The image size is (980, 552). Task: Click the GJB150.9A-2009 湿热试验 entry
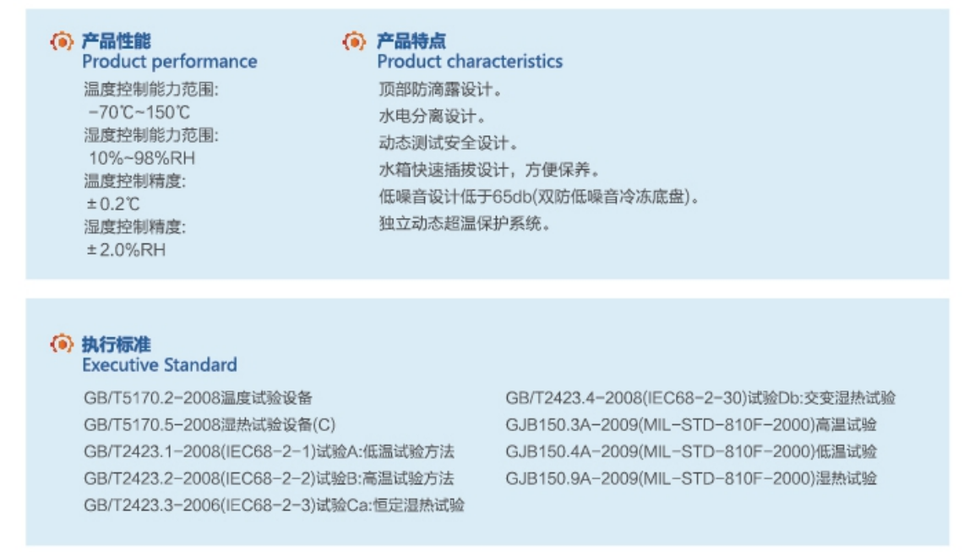(691, 478)
